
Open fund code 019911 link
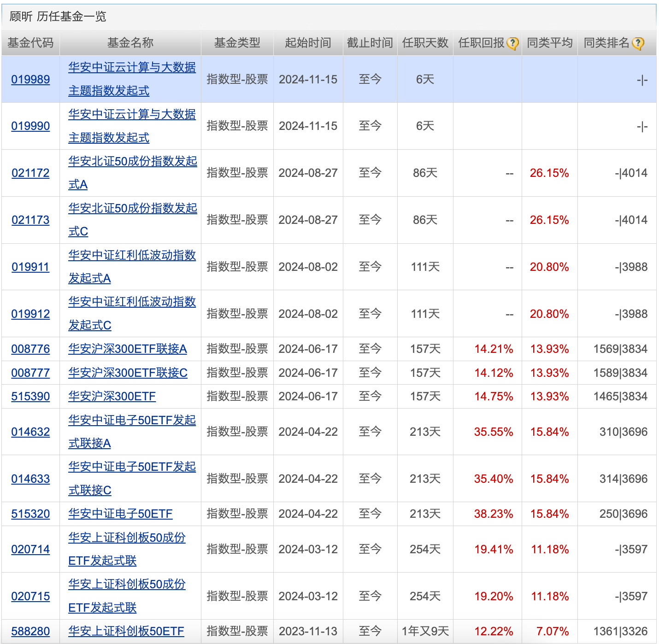pos(30,267)
